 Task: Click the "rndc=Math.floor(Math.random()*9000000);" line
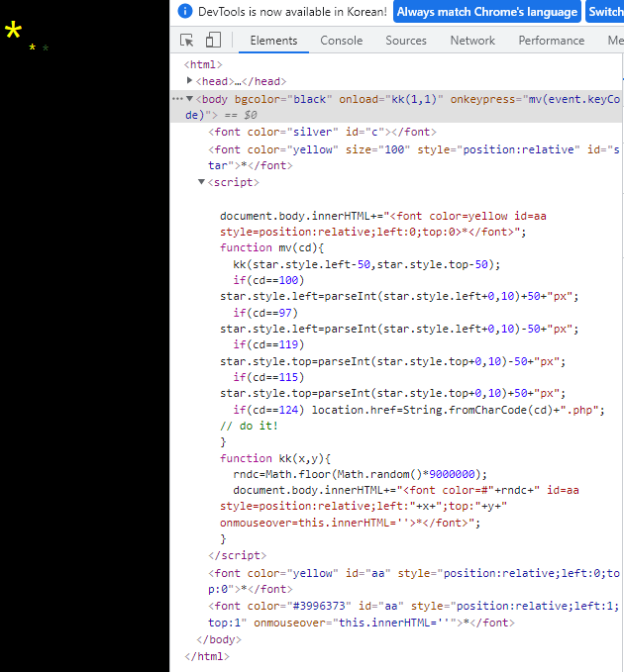pos(360,474)
